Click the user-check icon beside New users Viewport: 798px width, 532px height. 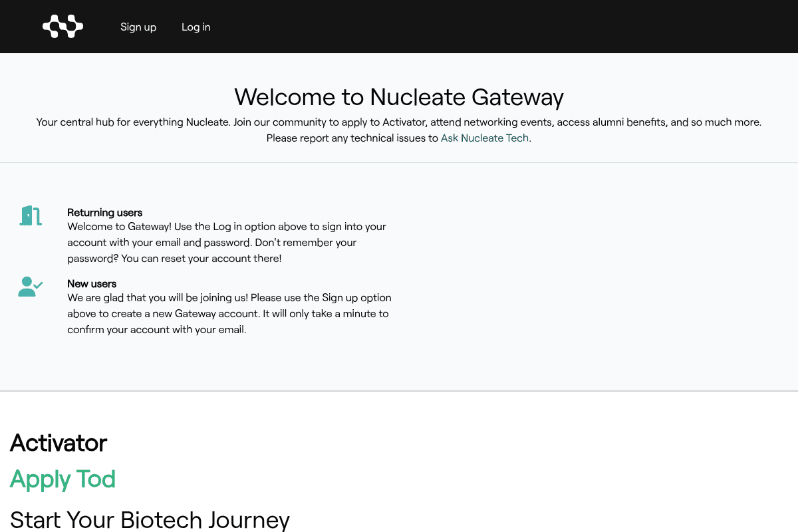click(31, 287)
